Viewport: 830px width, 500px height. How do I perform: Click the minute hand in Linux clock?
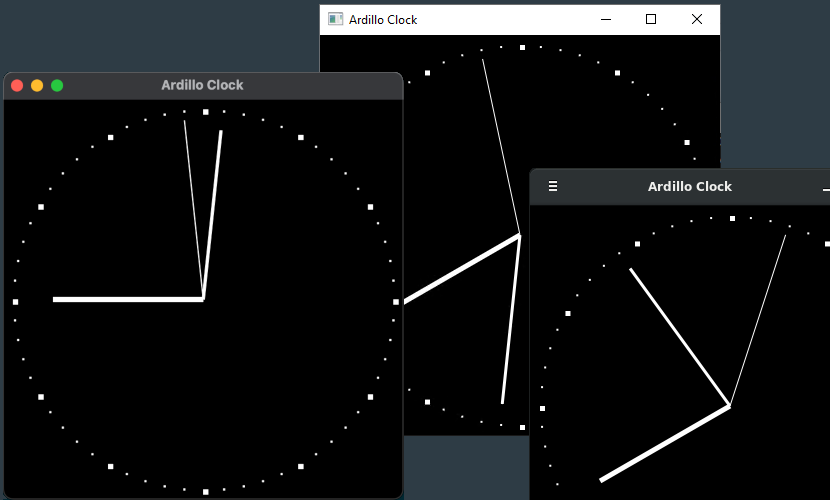680,337
